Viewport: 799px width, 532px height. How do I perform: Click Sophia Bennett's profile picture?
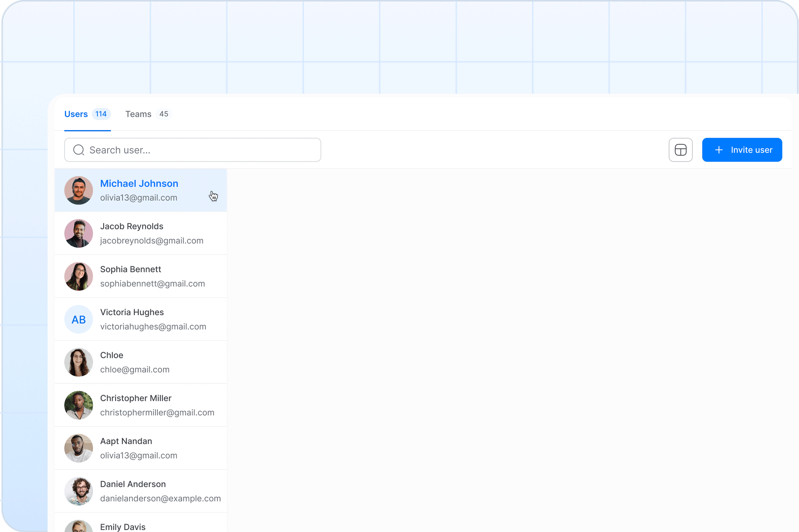[x=79, y=276]
